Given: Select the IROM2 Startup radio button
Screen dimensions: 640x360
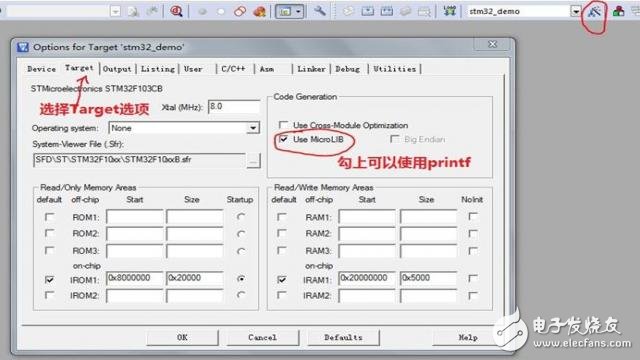Looking at the screenshot, I should [x=241, y=295].
